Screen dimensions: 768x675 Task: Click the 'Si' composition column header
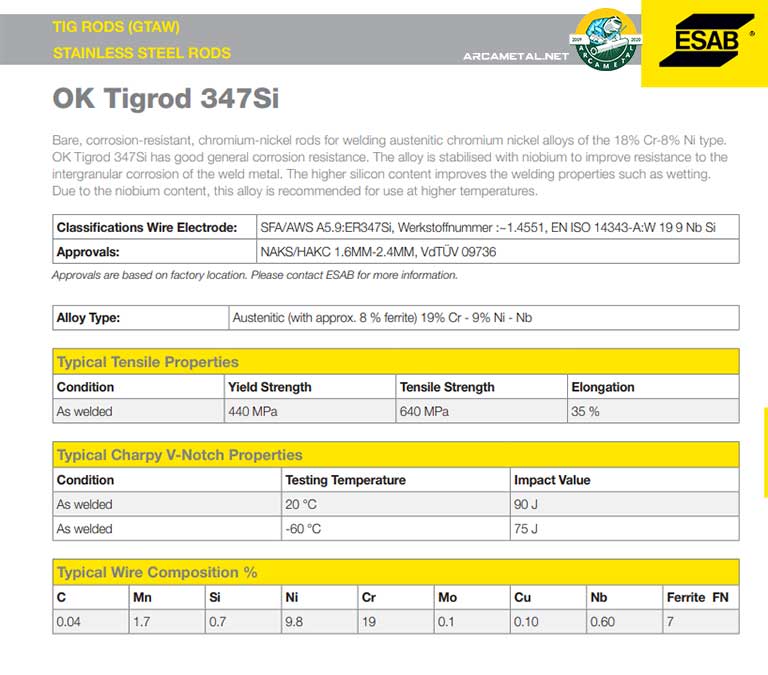coord(215,598)
